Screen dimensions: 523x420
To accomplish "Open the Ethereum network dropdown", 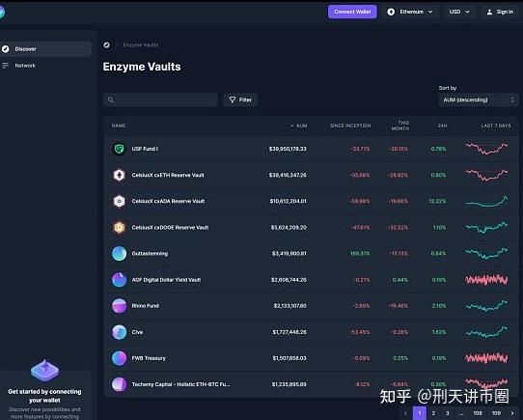I will tap(410, 12).
